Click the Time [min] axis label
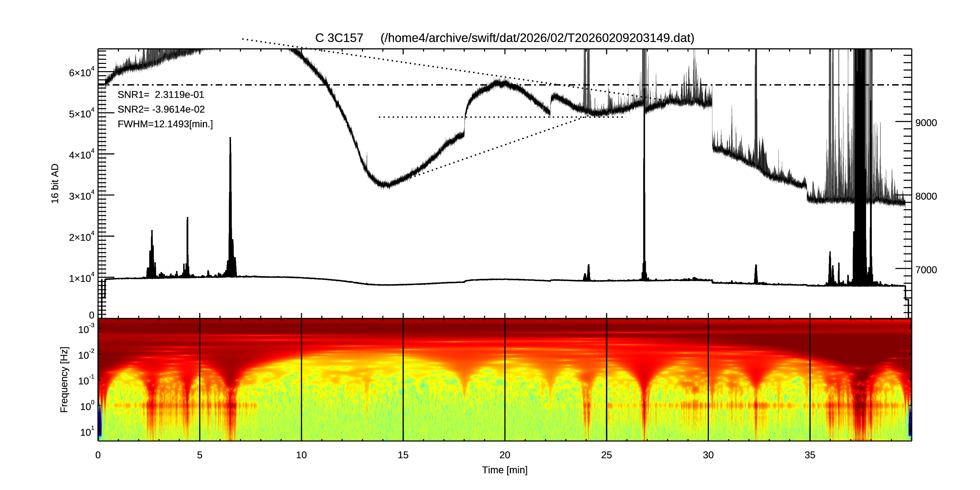980x490 pixels. (x=504, y=470)
